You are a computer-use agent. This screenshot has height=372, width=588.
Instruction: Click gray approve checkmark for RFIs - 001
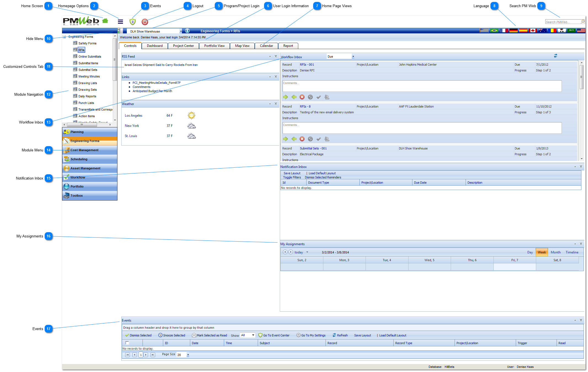tap(318, 97)
